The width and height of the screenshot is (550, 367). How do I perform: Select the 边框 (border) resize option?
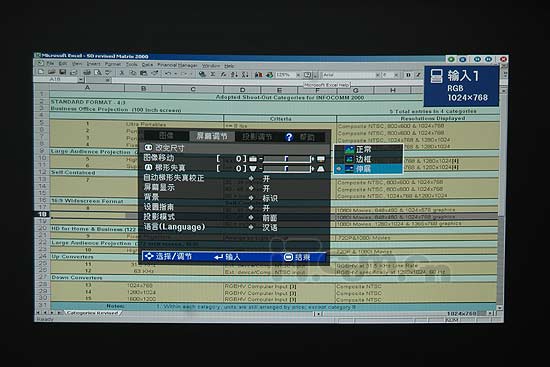click(x=368, y=159)
